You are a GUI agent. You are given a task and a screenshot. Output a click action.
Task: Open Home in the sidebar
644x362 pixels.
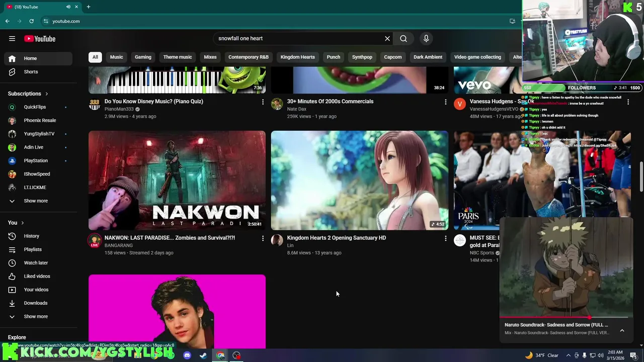coord(38,58)
